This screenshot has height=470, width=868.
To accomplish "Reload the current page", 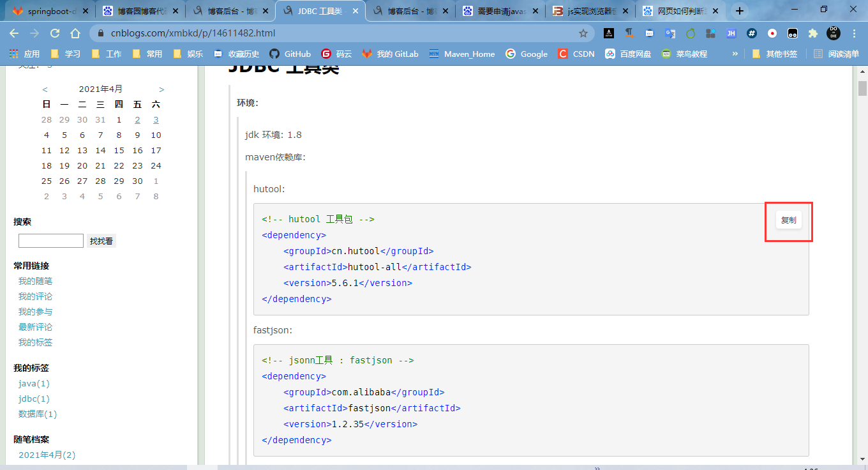I will coord(55,33).
